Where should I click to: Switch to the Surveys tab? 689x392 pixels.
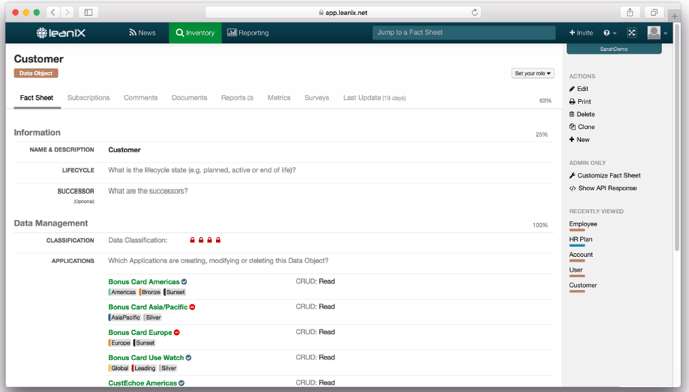coord(317,98)
